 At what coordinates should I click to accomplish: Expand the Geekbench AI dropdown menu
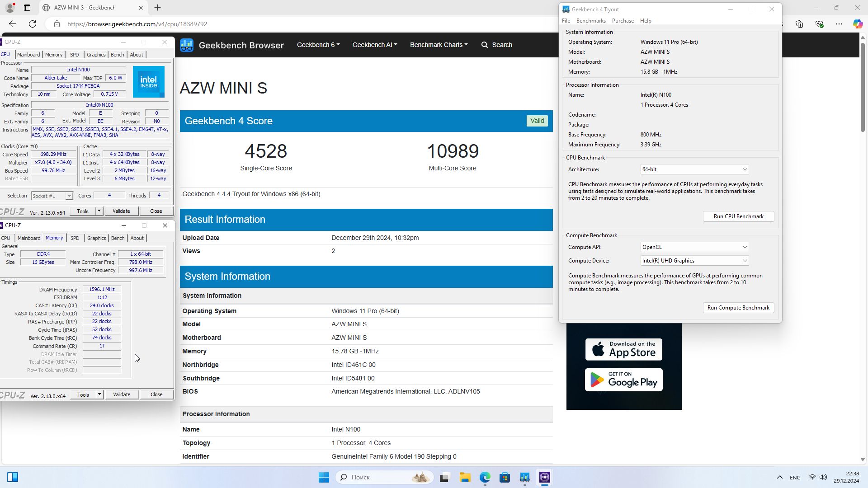(x=374, y=45)
